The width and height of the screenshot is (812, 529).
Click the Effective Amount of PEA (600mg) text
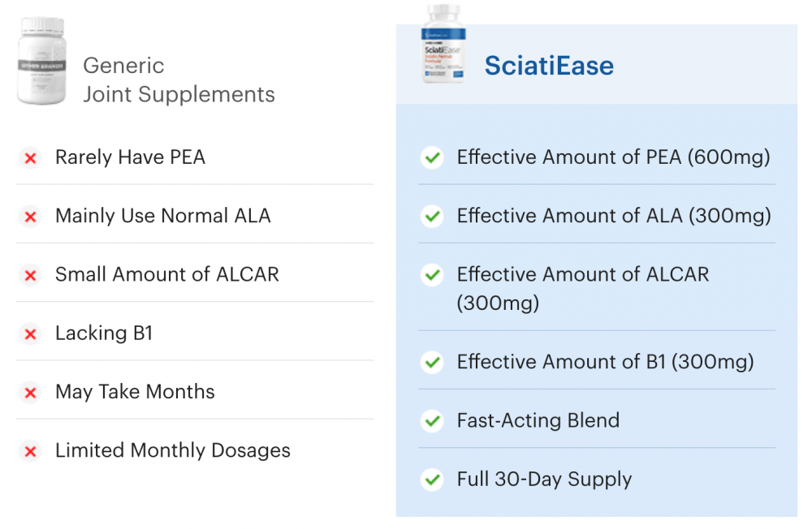[x=613, y=157]
